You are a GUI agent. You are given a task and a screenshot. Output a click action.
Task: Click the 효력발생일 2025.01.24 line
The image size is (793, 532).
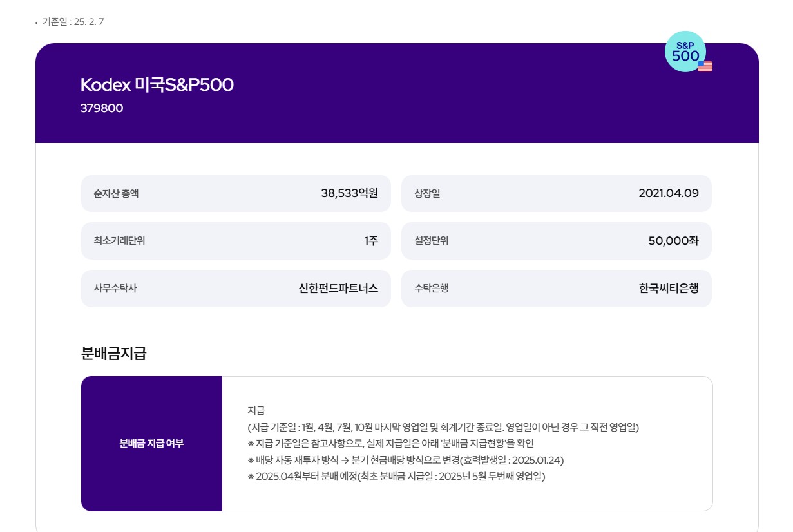406,461
